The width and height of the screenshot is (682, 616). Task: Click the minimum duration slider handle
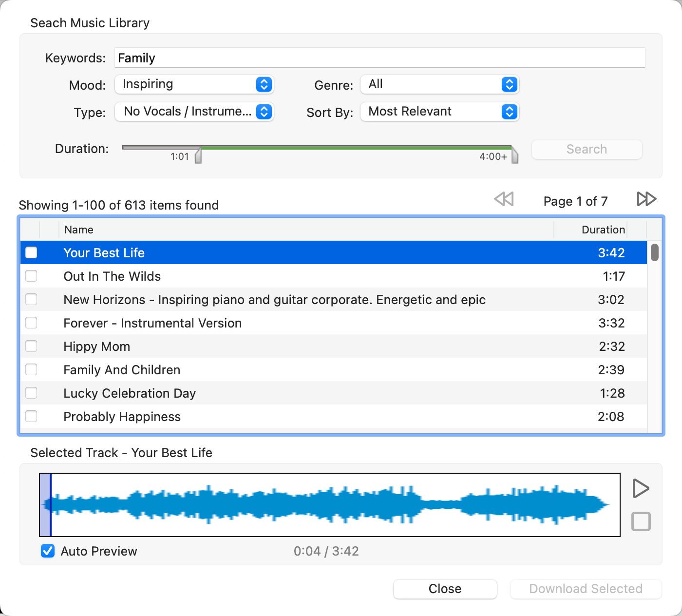(198, 156)
